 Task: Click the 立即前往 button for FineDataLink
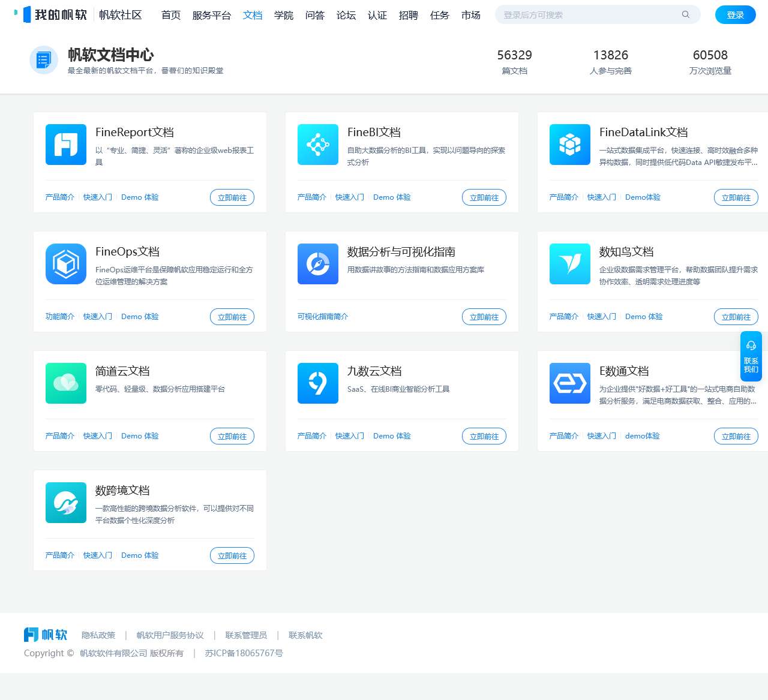coord(736,197)
